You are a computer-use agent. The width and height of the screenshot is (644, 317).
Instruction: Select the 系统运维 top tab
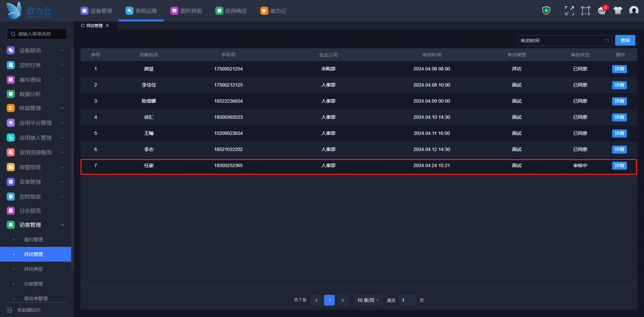click(x=141, y=11)
